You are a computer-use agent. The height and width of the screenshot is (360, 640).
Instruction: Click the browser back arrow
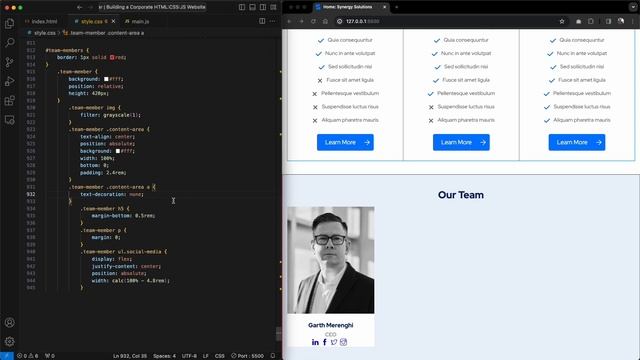[289, 21]
